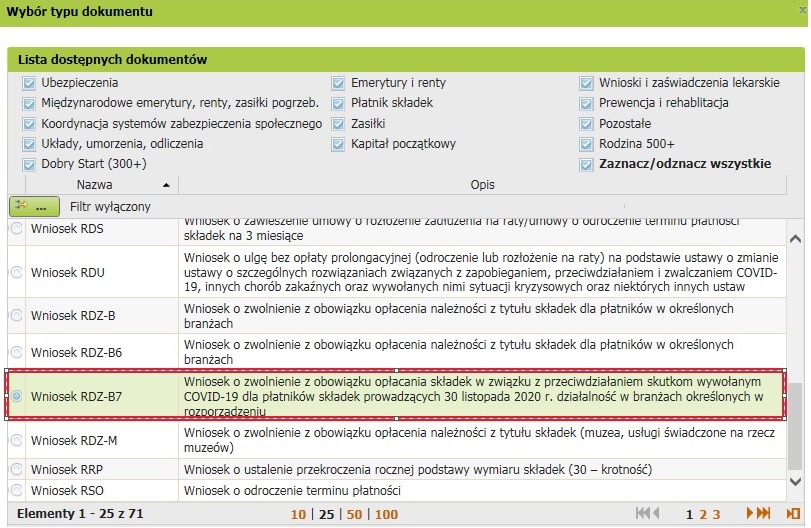Toggle the Płatnik składek checkbox
811x528 pixels.
point(338,103)
